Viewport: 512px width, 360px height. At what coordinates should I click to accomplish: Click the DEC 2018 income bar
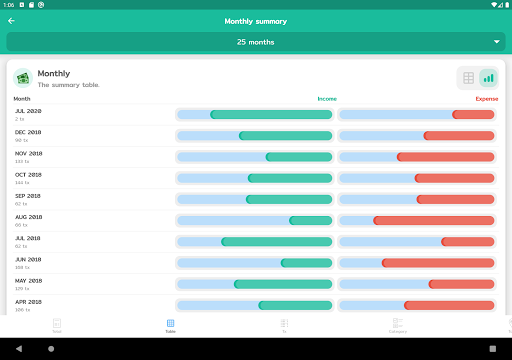[x=255, y=136]
